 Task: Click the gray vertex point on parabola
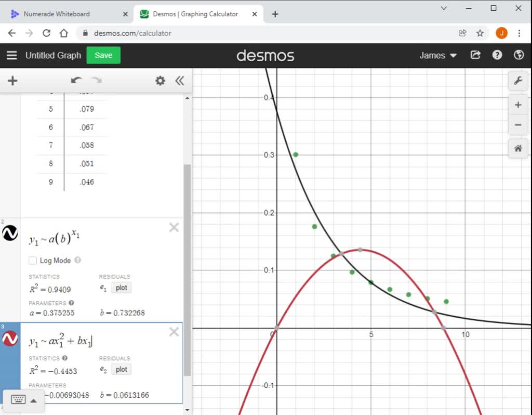click(x=360, y=250)
